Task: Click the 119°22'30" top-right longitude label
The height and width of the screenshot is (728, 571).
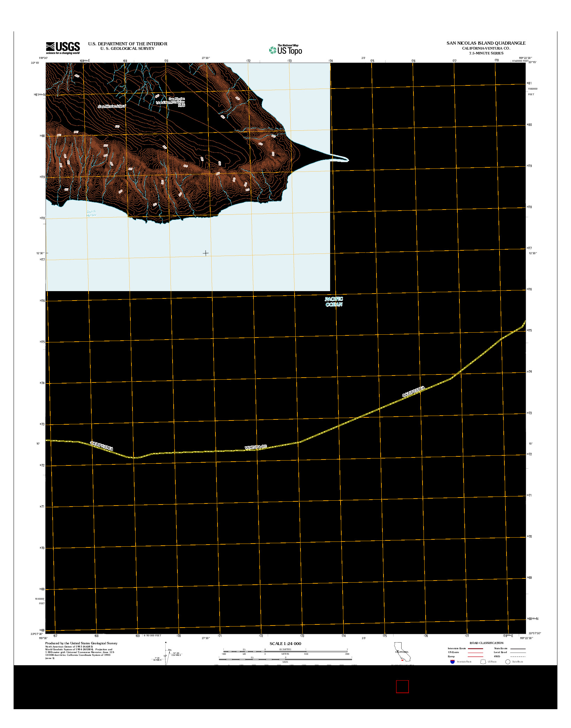Action: (525, 58)
